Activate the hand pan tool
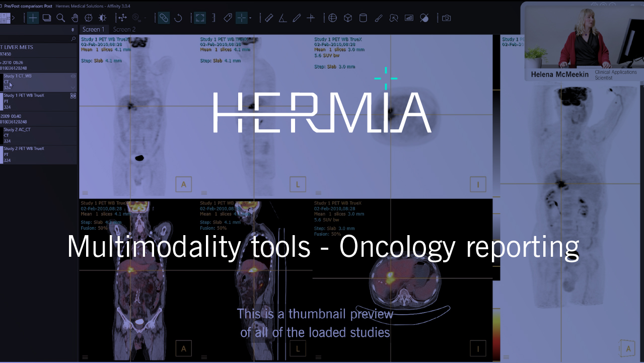Viewport: 644px width, 363px height. point(75,18)
